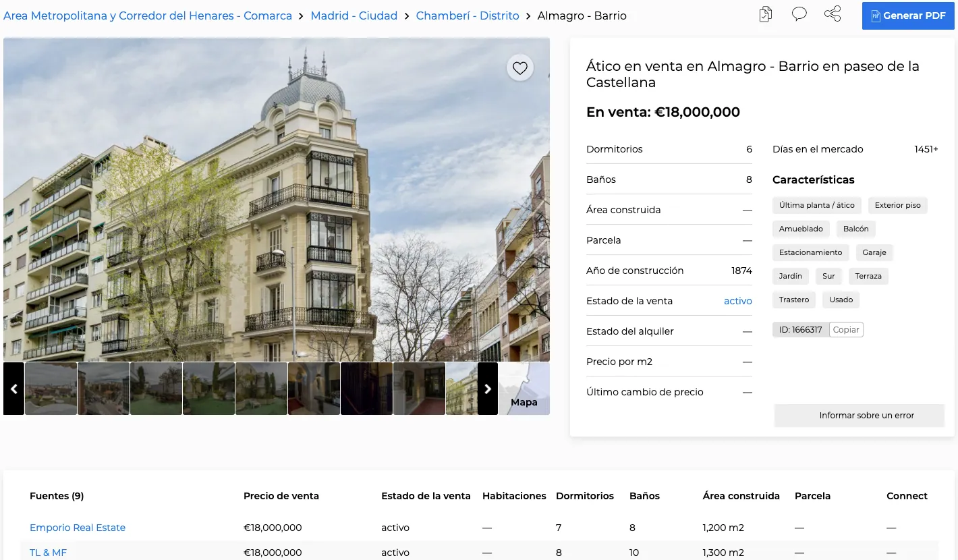Viewport: 958px width, 560px height.
Task: Click the Amueblado feature tag
Action: pos(801,229)
